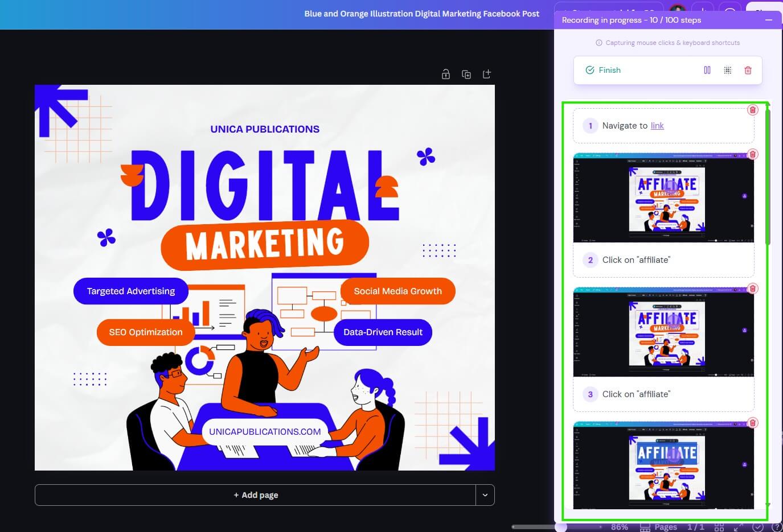This screenshot has width=783, height=532.
Task: Select the UNICA PUBLICATIONS heading text
Action: click(x=265, y=129)
